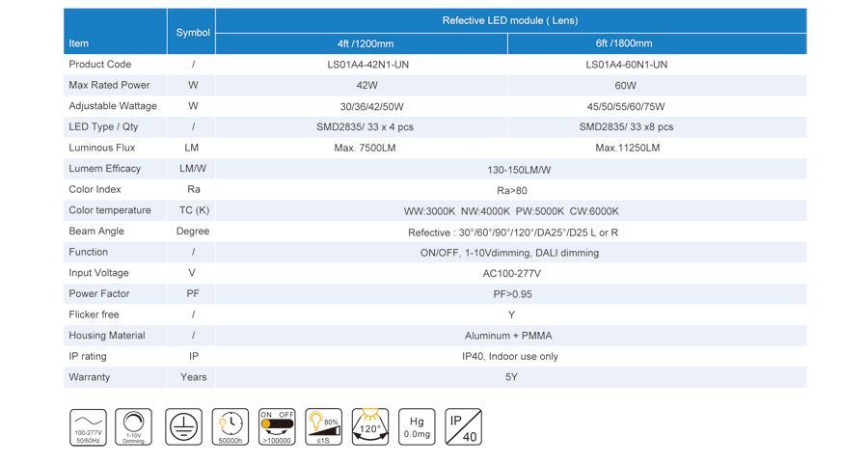Click the 'IP rating' row label
Image resolution: width=868 pixels, height=464 pixels.
pyautogui.click(x=88, y=357)
